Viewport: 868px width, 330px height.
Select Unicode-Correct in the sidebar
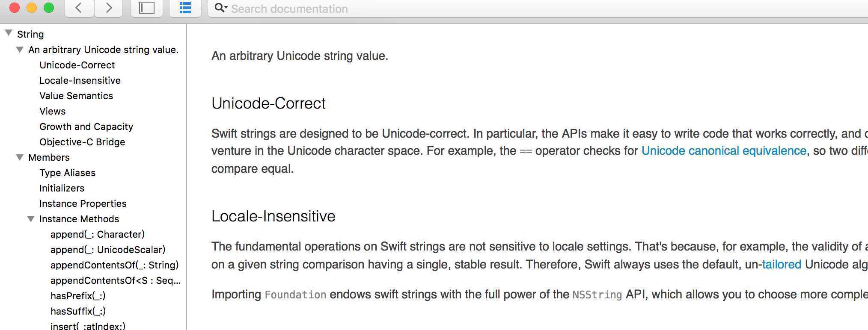(77, 65)
